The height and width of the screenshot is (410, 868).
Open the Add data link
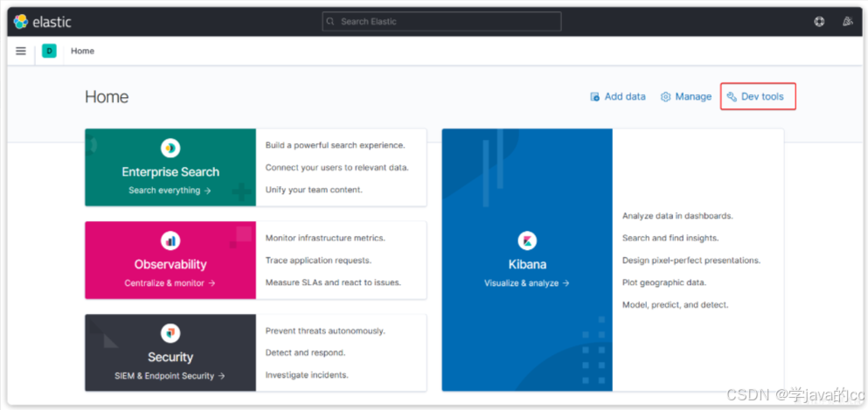pyautogui.click(x=618, y=97)
